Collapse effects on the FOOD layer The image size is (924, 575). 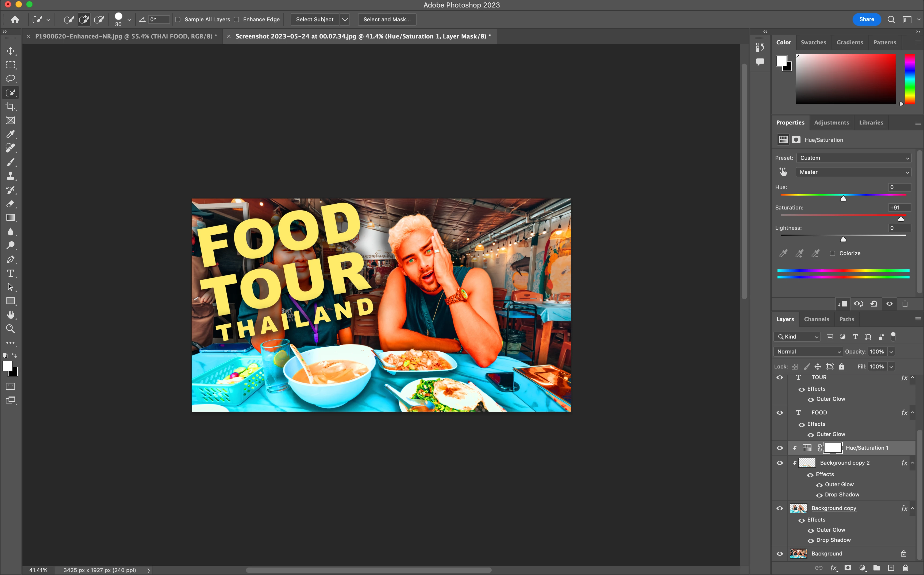pyautogui.click(x=912, y=413)
